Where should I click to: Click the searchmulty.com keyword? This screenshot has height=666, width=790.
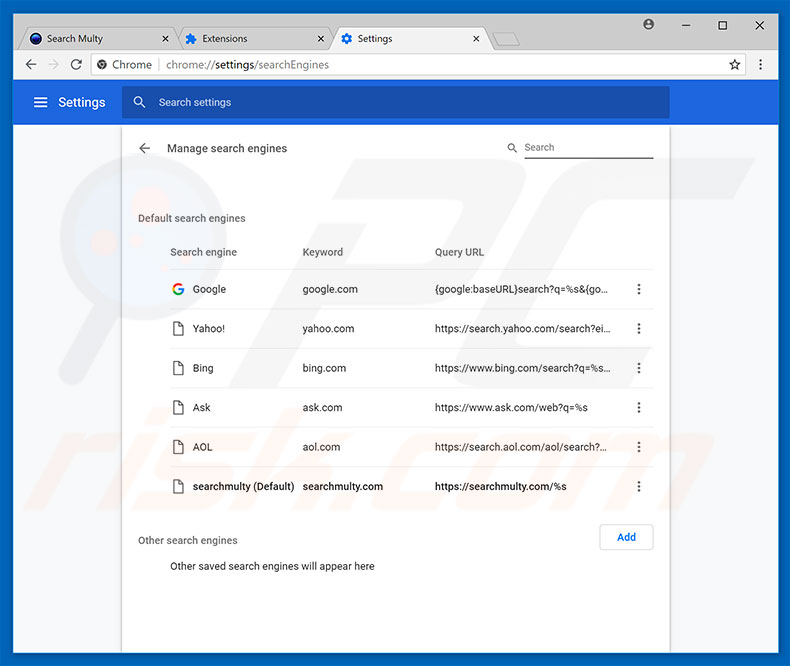343,486
